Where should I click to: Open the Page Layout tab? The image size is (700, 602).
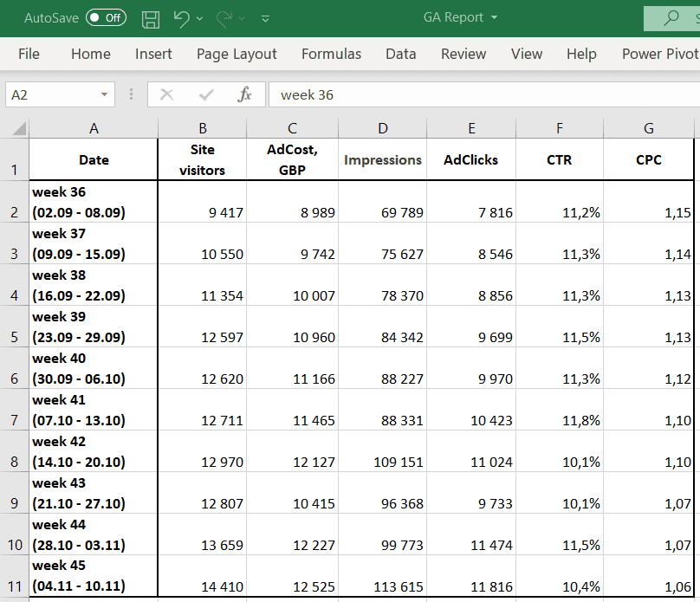point(237,54)
